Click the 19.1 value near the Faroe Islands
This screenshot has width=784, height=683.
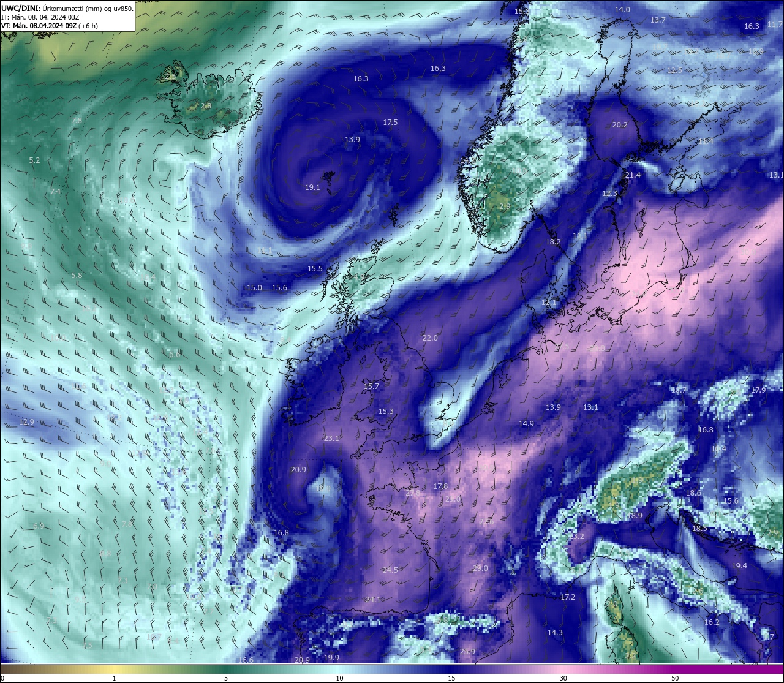click(x=312, y=187)
